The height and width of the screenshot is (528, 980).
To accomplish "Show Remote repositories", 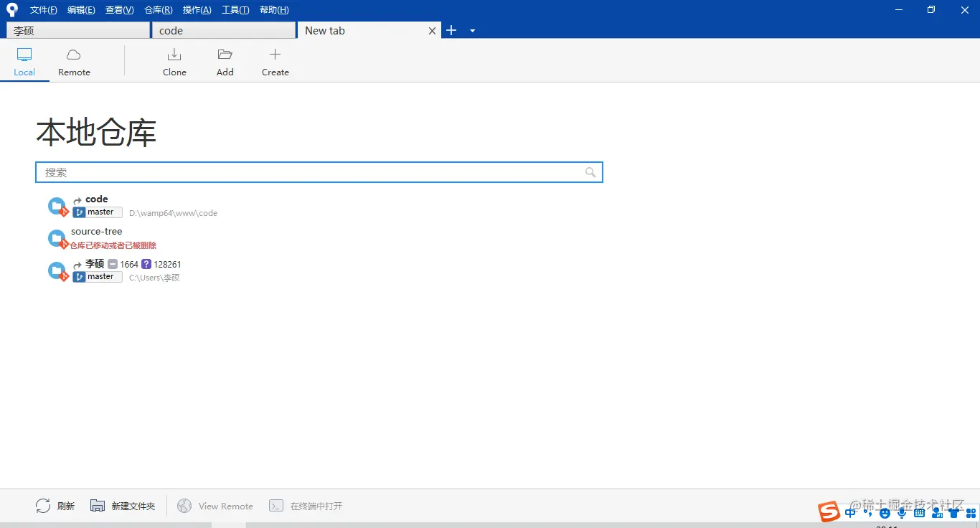I will click(x=74, y=62).
